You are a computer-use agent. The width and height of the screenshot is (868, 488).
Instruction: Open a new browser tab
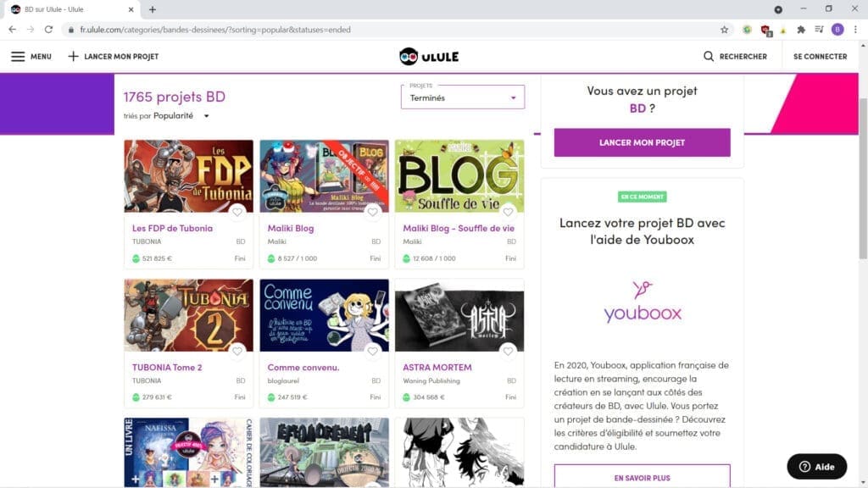[x=153, y=9]
